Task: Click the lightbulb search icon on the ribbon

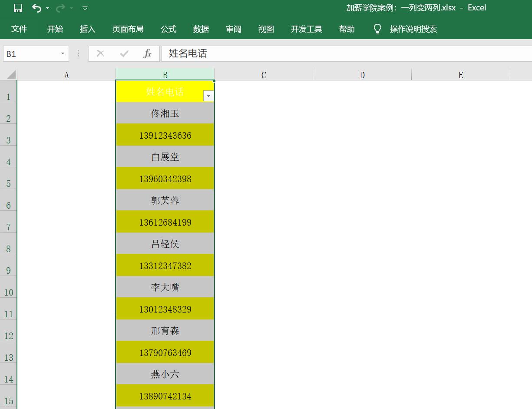Action: [377, 29]
